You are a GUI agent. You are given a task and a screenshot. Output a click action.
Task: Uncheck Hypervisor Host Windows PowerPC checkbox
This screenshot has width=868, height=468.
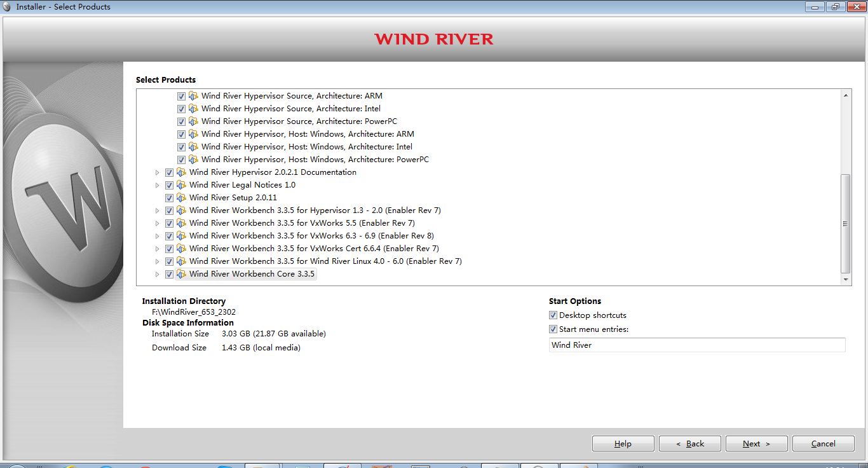[x=181, y=160]
